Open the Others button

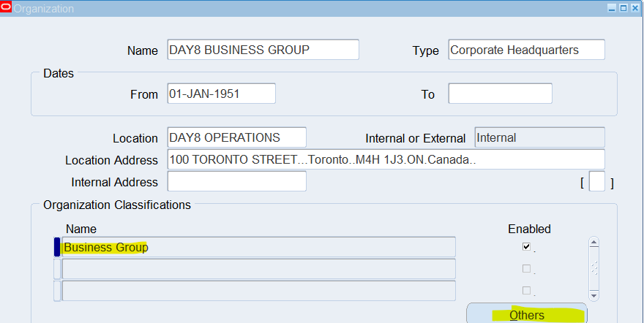click(527, 313)
